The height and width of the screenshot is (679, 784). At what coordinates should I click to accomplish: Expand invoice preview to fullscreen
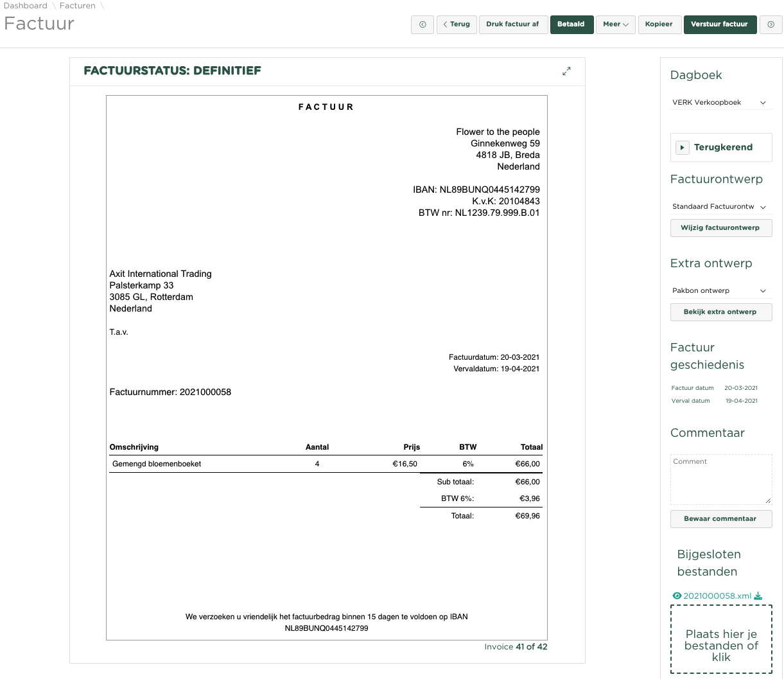click(x=566, y=71)
